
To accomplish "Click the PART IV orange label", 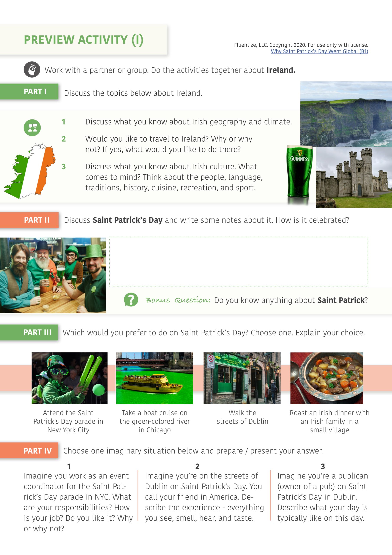I will pyautogui.click(x=29, y=451).
